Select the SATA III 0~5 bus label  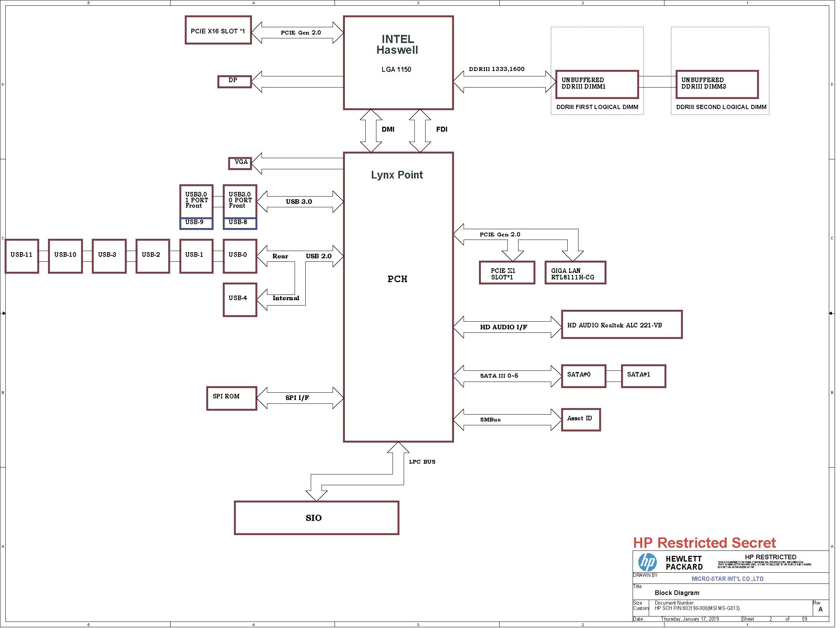click(499, 376)
